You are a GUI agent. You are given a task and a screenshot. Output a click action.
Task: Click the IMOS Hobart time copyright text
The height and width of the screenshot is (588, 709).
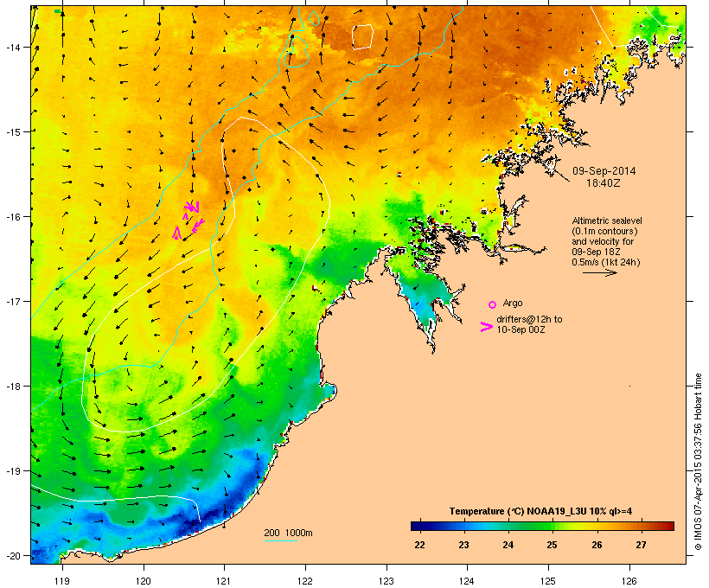click(698, 462)
